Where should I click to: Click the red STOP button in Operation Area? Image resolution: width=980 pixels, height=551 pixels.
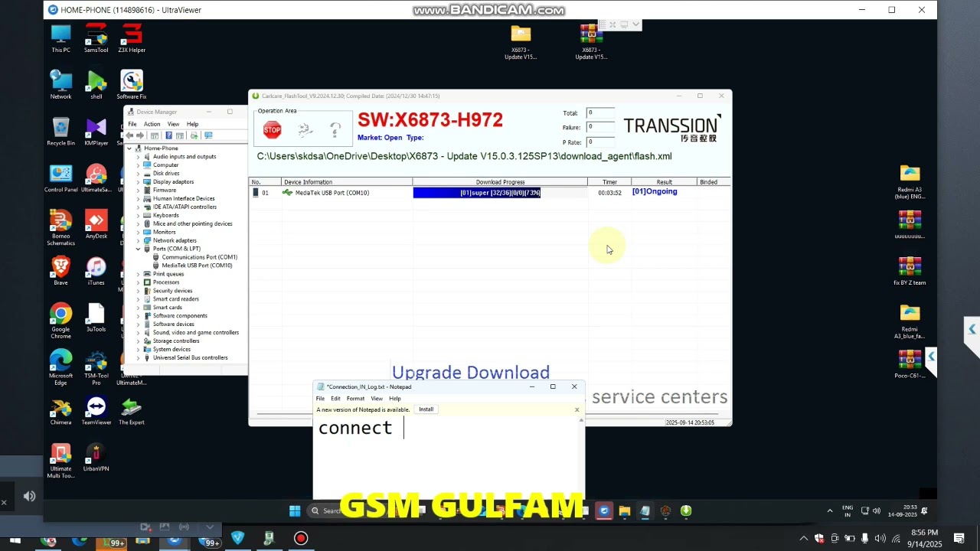(x=272, y=130)
